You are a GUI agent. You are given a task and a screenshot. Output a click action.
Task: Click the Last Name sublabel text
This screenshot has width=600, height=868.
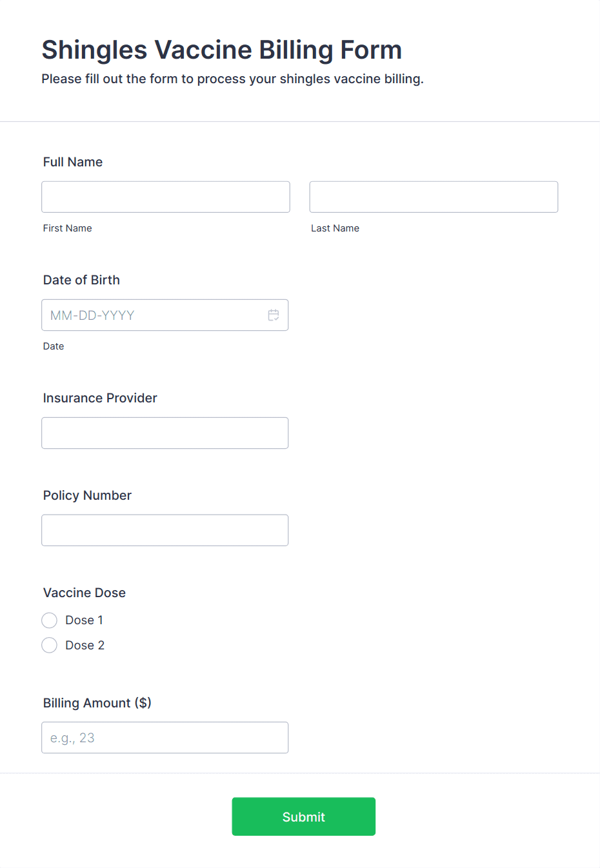[335, 228]
